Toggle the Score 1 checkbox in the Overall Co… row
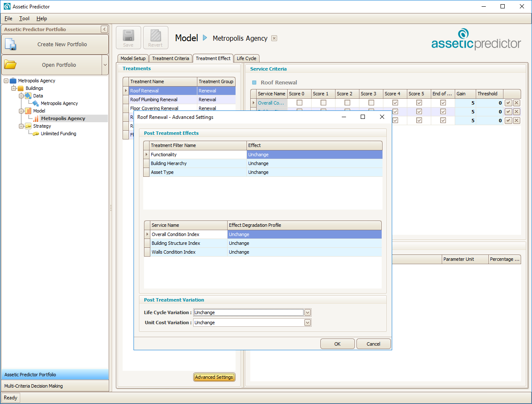 coord(323,103)
